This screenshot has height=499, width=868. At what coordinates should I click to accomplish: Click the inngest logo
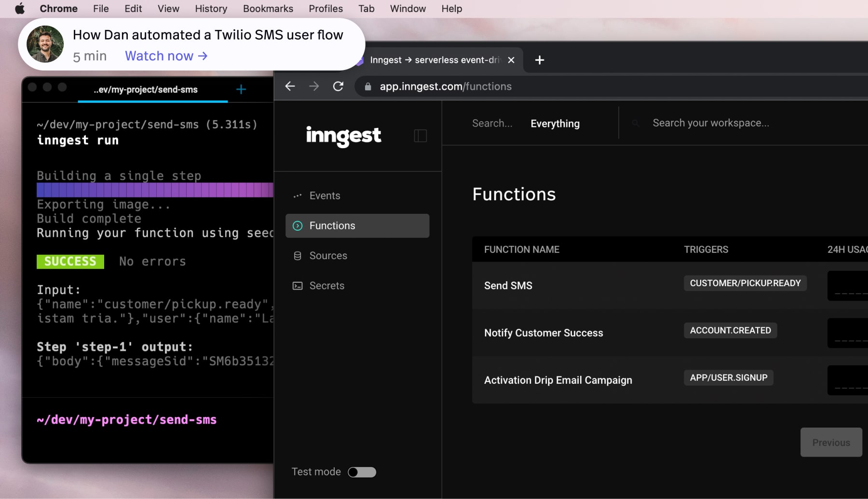click(343, 136)
